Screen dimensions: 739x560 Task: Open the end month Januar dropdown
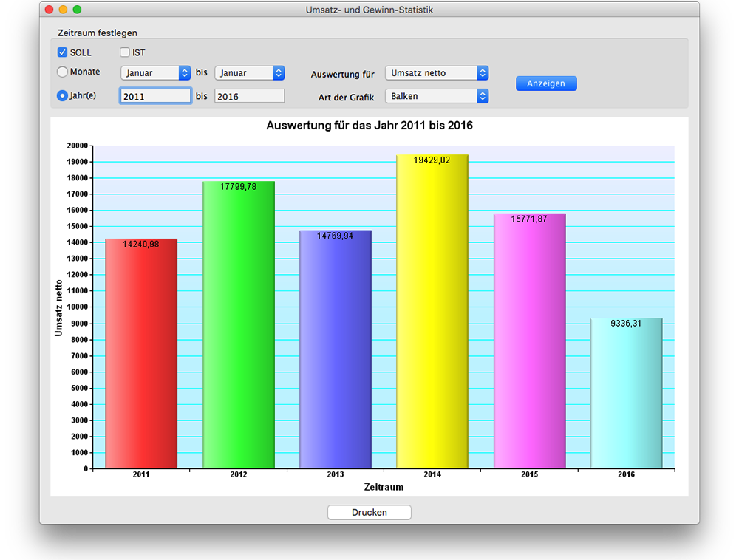[250, 73]
